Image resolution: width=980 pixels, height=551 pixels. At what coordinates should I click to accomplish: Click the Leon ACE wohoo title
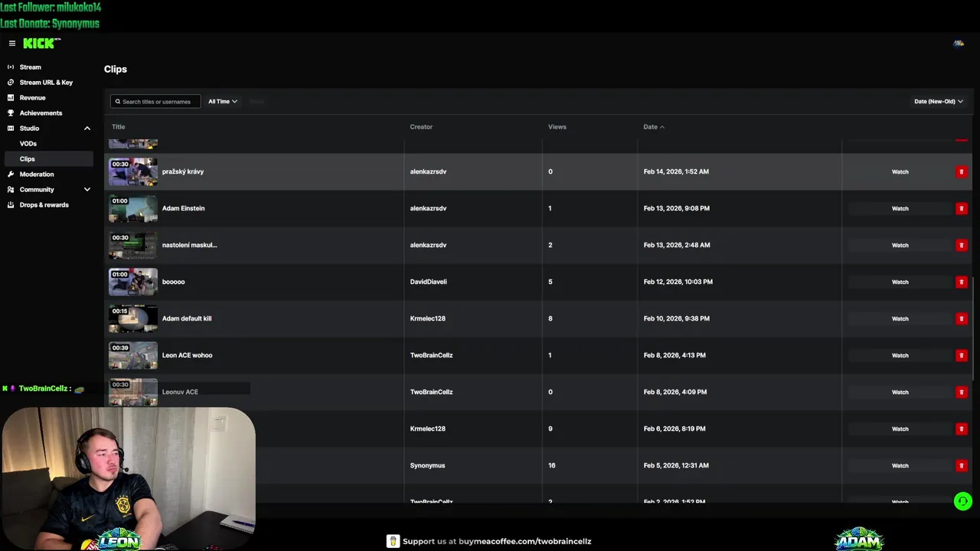188,355
